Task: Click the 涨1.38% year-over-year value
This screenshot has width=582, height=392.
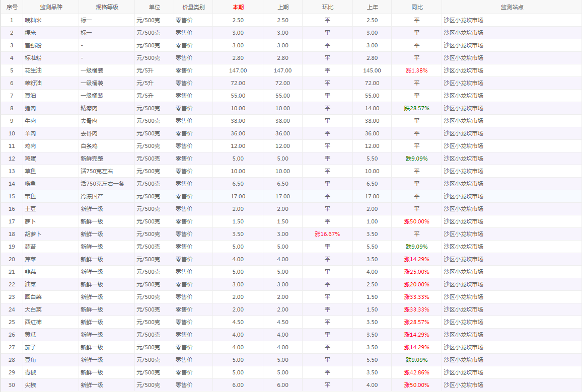Action: (x=416, y=70)
